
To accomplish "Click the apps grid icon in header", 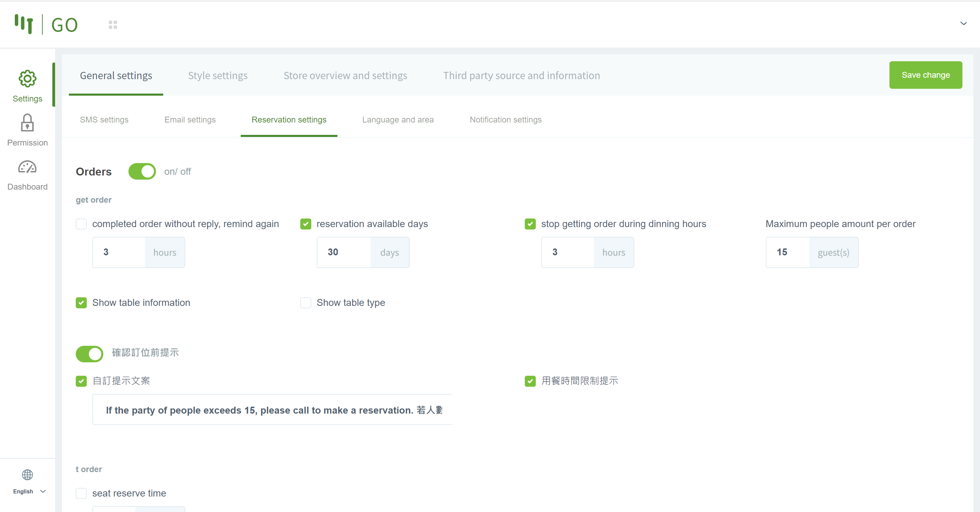I will [113, 25].
